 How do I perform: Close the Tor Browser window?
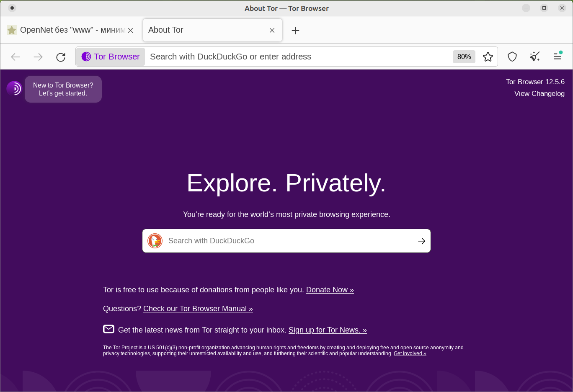(x=562, y=8)
